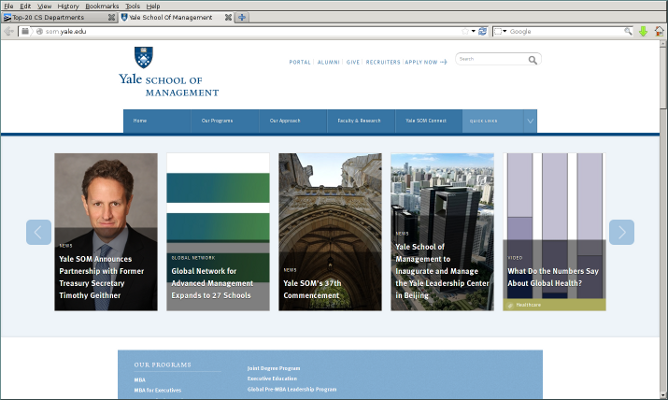Click the som.yale.edu address field

click(x=251, y=32)
